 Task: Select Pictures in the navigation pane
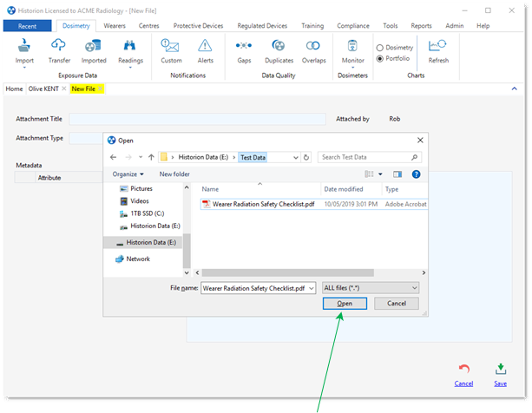[x=141, y=188]
